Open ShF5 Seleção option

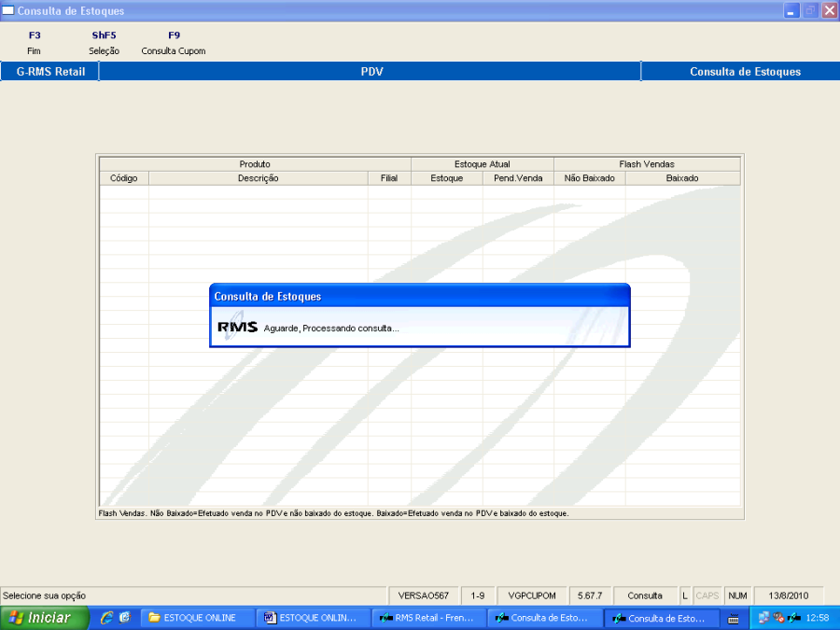tap(104, 43)
